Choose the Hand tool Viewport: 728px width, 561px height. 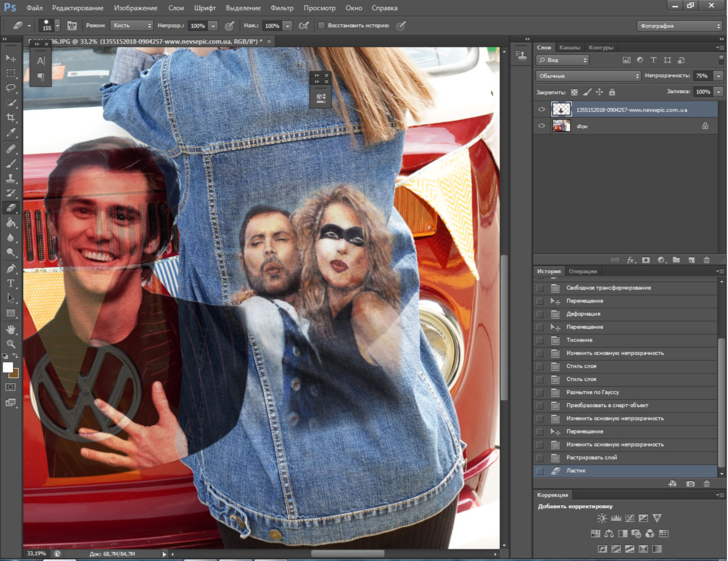[x=11, y=329]
